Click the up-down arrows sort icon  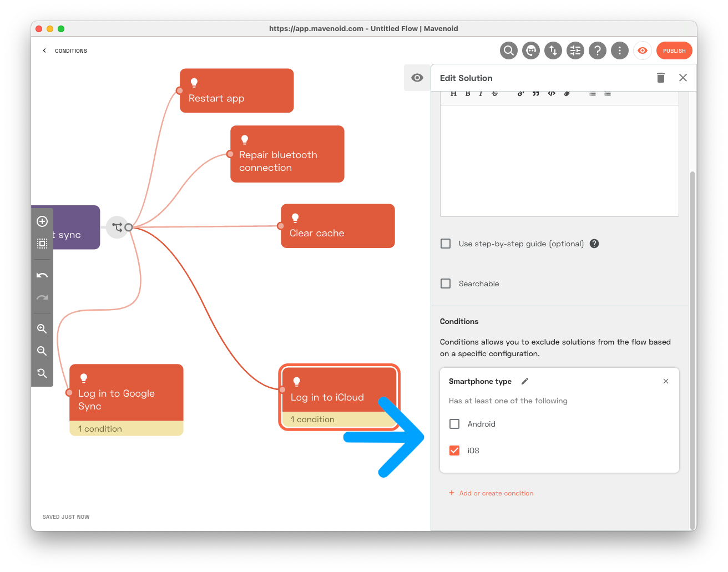coord(553,50)
